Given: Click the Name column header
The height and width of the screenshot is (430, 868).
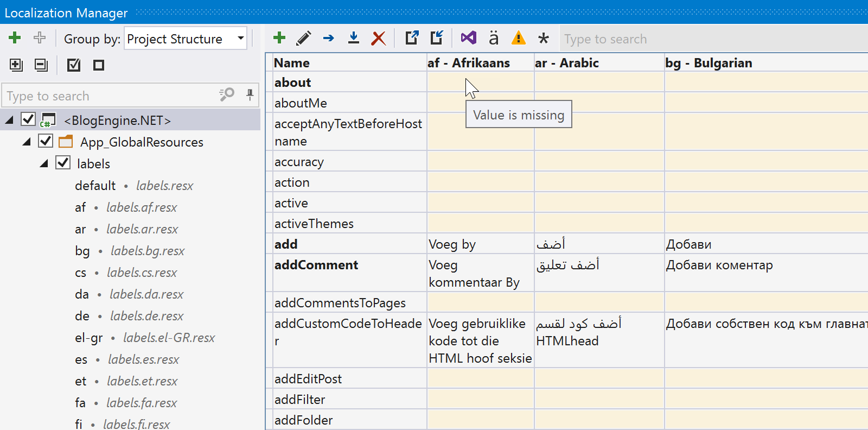Looking at the screenshot, I should 349,63.
